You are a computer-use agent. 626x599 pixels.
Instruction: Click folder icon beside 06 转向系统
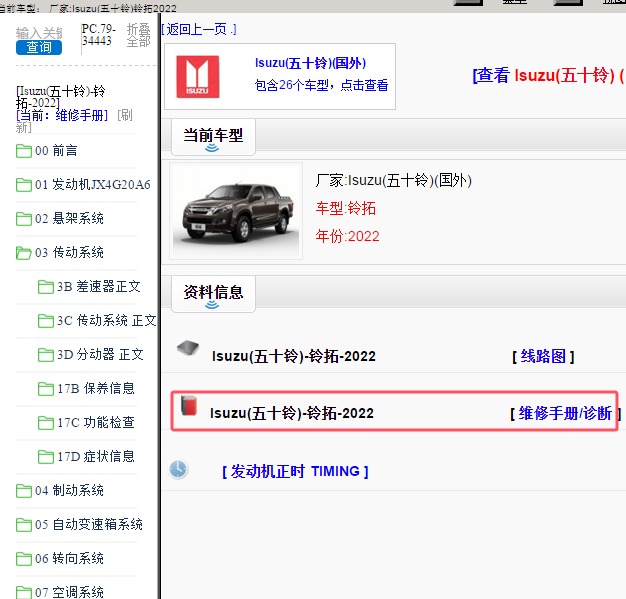pos(24,558)
